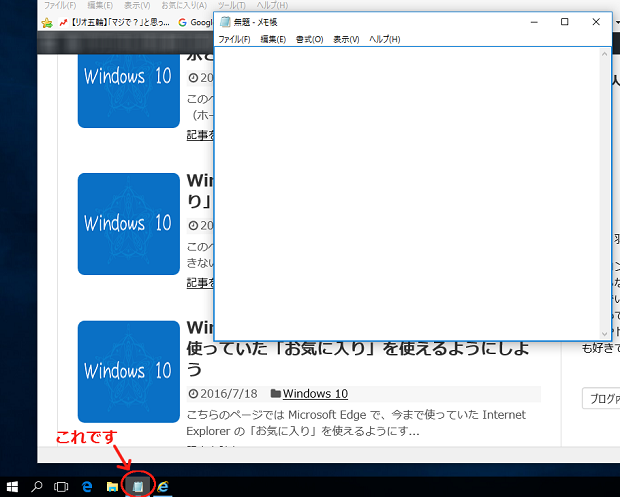The image size is (620, 497).
Task: Open the 【リオ五輪】 favorites bar link
Action: pos(115,23)
